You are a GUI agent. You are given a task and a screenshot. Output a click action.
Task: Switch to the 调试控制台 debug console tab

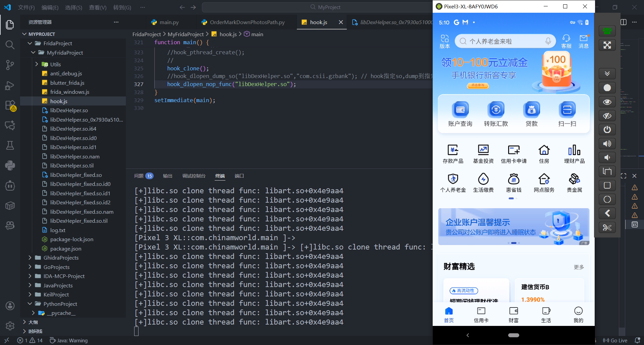[x=194, y=176]
